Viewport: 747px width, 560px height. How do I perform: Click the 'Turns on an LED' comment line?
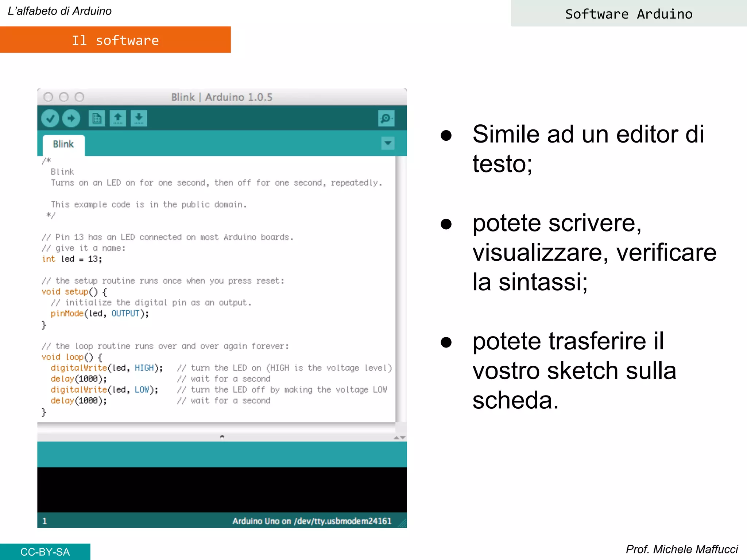216,183
